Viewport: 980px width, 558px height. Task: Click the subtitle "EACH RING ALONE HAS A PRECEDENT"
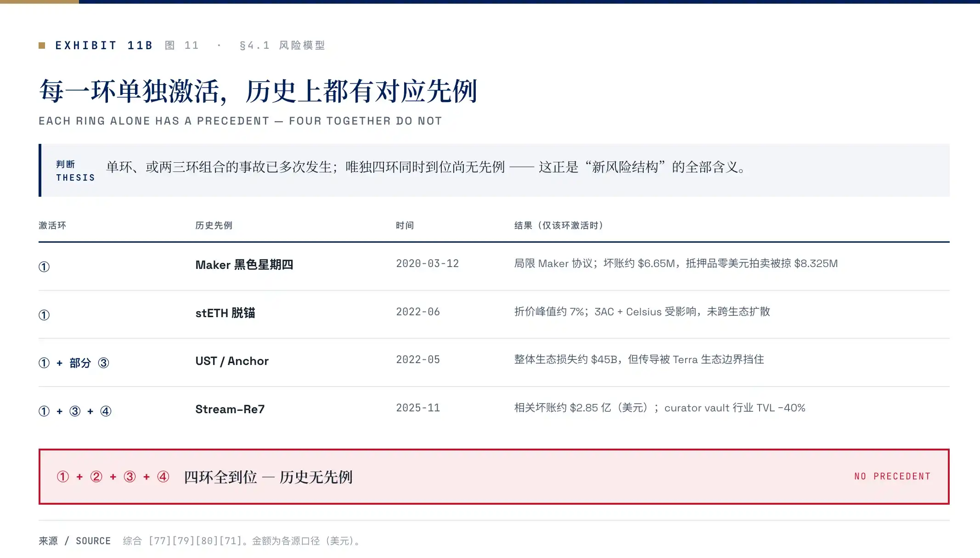(154, 121)
